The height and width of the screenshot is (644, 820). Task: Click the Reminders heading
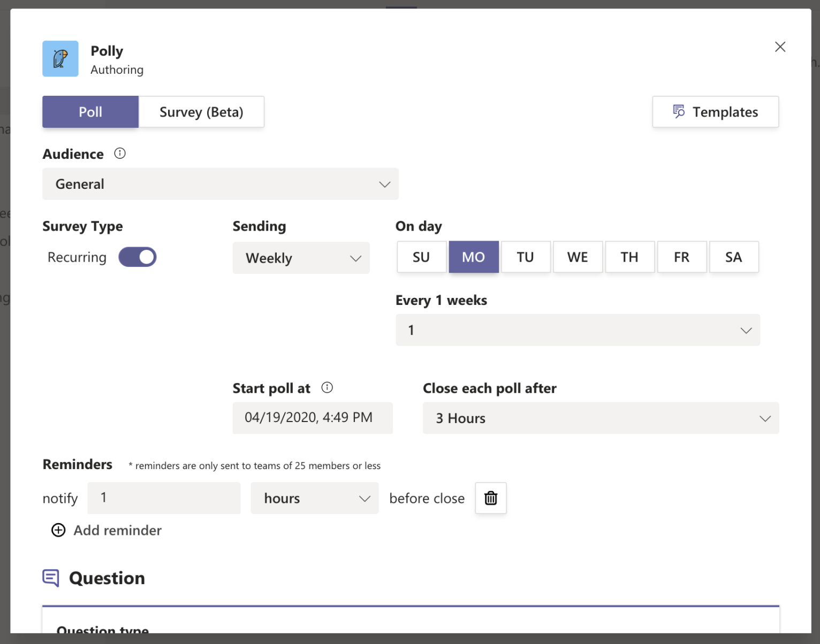tap(78, 464)
